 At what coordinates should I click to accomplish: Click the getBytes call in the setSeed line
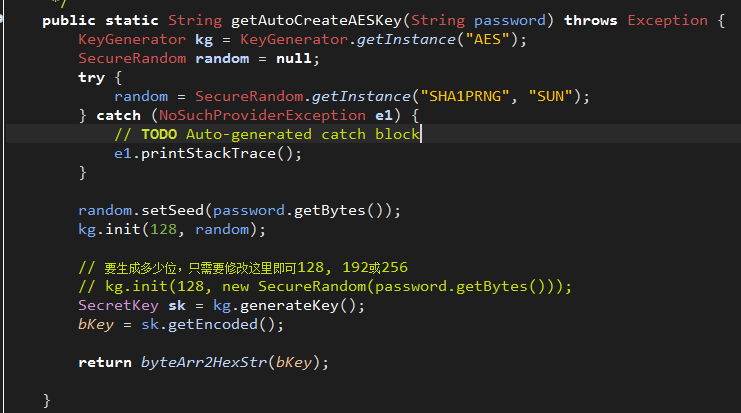[x=330, y=210]
